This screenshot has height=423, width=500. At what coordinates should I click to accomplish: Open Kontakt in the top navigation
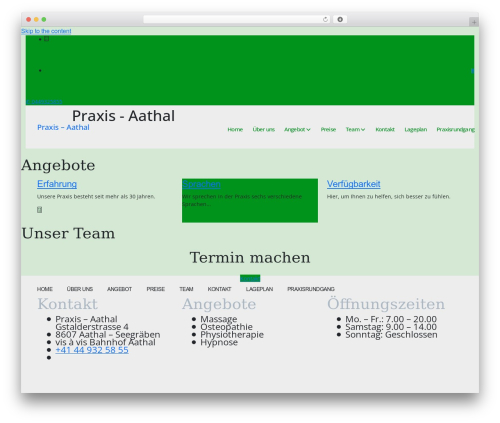pyautogui.click(x=385, y=129)
